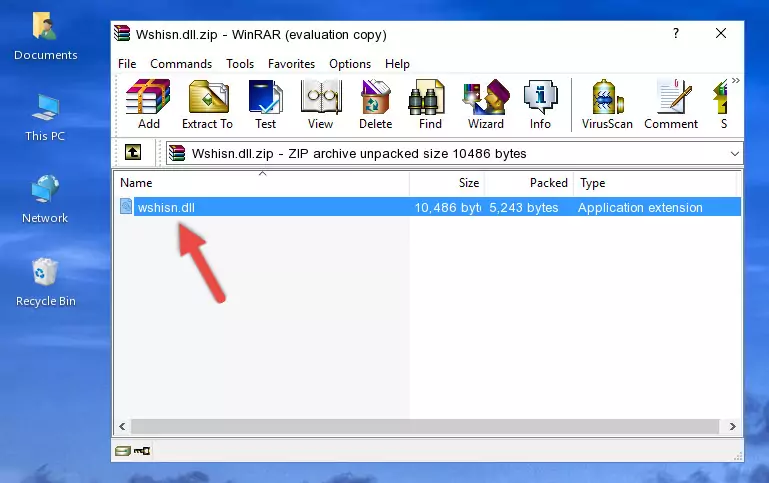This screenshot has height=483, width=769.
Task: Go up one folder level
Action: (133, 153)
